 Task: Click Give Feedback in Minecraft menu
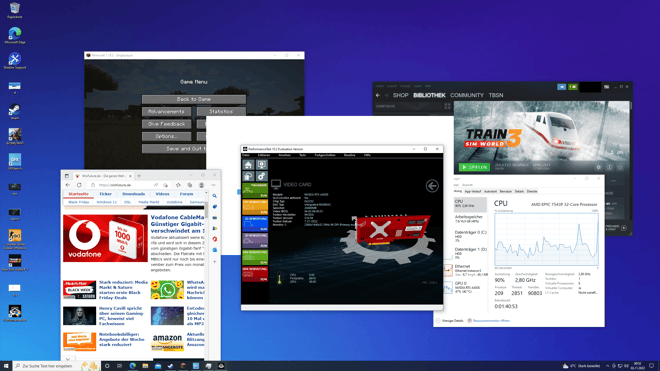(x=166, y=124)
